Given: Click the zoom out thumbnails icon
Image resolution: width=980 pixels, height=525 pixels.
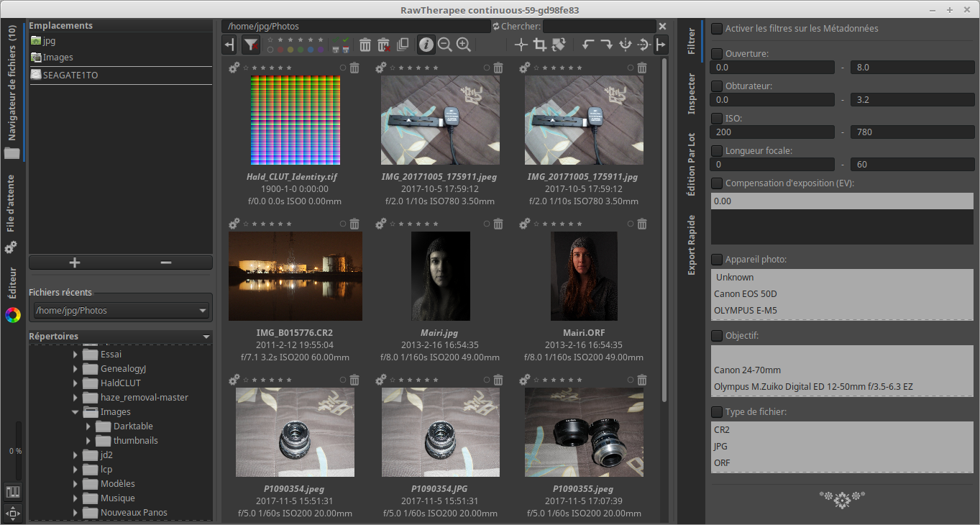Looking at the screenshot, I should 445,45.
